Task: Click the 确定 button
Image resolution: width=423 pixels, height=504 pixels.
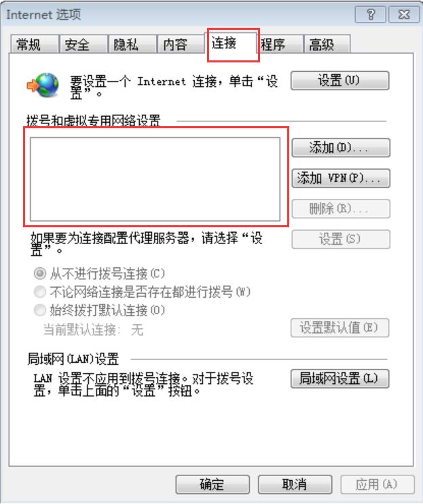Action: pos(213,484)
